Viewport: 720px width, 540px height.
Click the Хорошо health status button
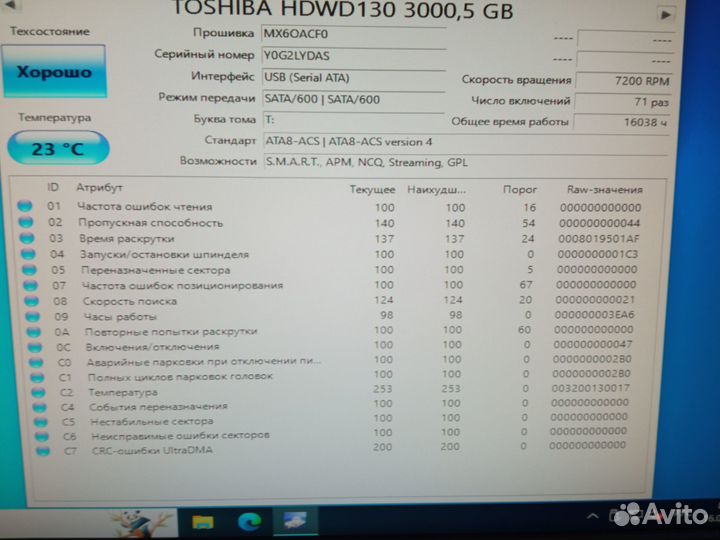pos(54,72)
